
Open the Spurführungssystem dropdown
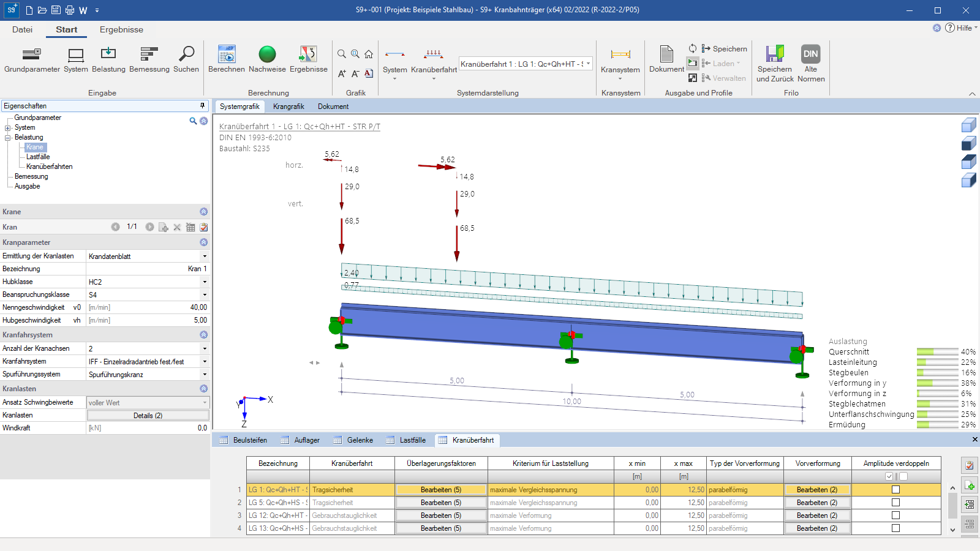pos(205,375)
